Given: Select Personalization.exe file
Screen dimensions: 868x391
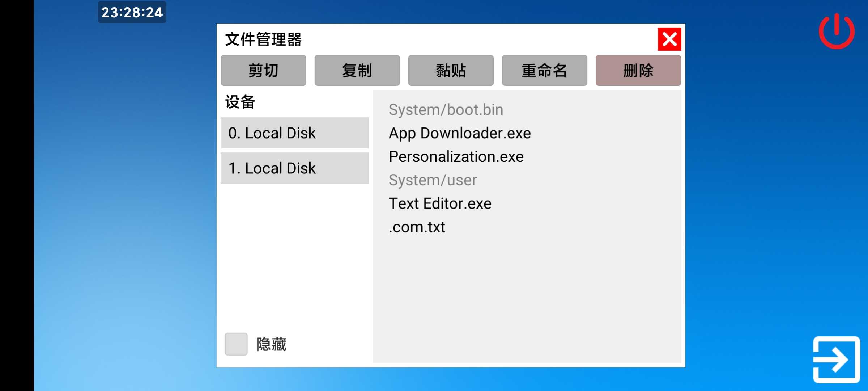Looking at the screenshot, I should (456, 157).
